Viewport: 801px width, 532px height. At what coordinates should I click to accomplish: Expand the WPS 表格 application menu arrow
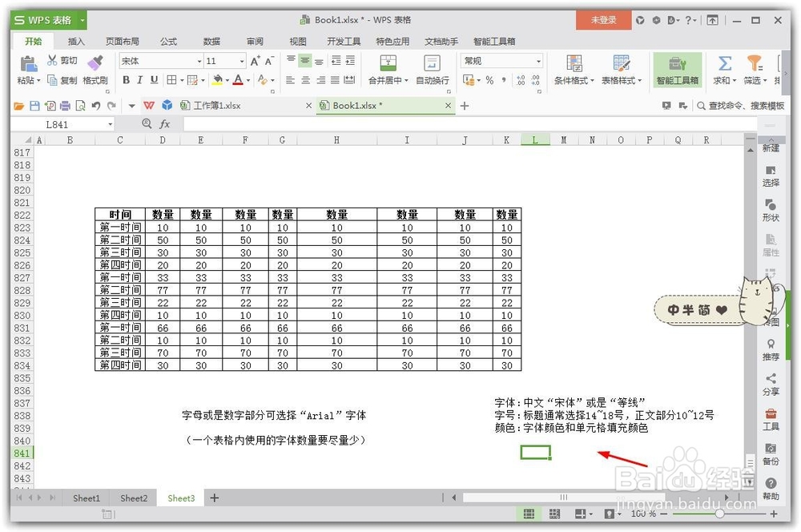click(x=82, y=21)
